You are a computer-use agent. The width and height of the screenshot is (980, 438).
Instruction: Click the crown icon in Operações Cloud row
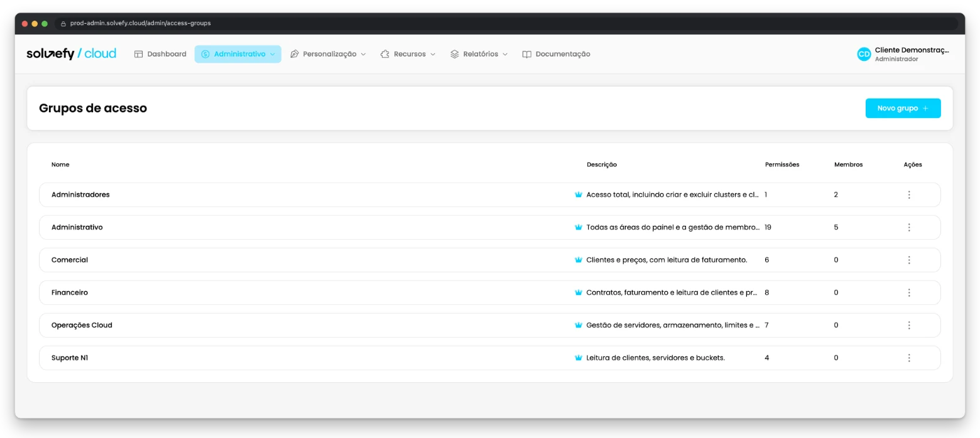[579, 325]
